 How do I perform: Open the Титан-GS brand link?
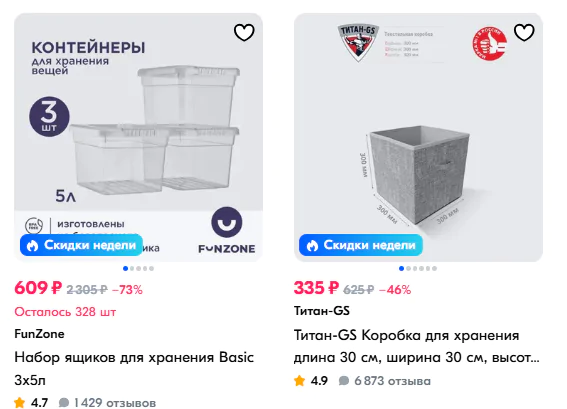pyautogui.click(x=322, y=311)
